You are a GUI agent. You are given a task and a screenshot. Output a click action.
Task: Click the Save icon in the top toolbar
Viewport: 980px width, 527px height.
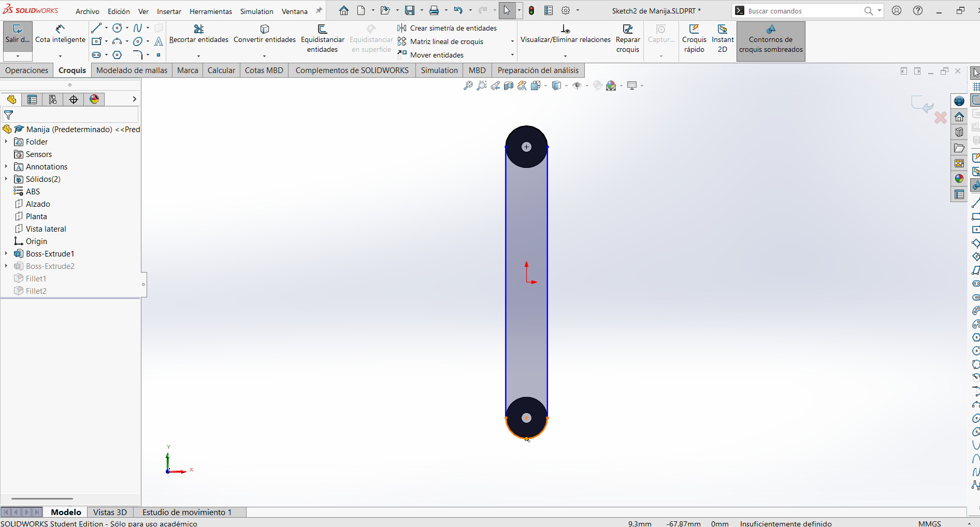(x=410, y=10)
